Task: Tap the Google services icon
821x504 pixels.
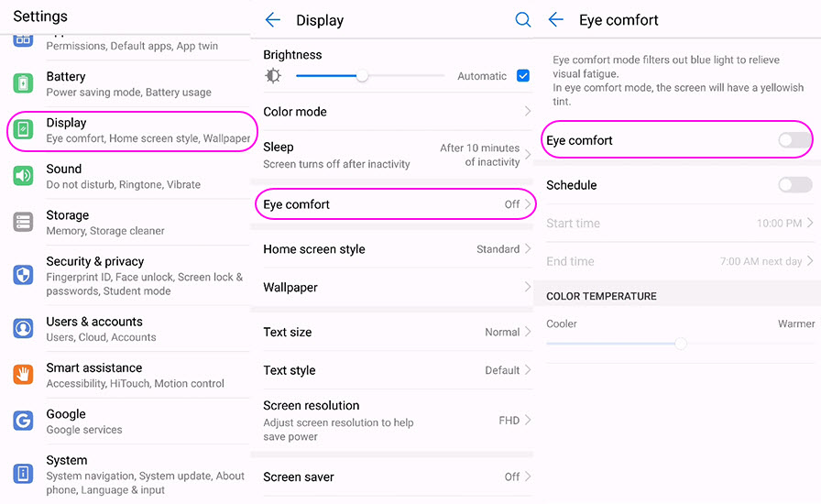Action: 23,422
